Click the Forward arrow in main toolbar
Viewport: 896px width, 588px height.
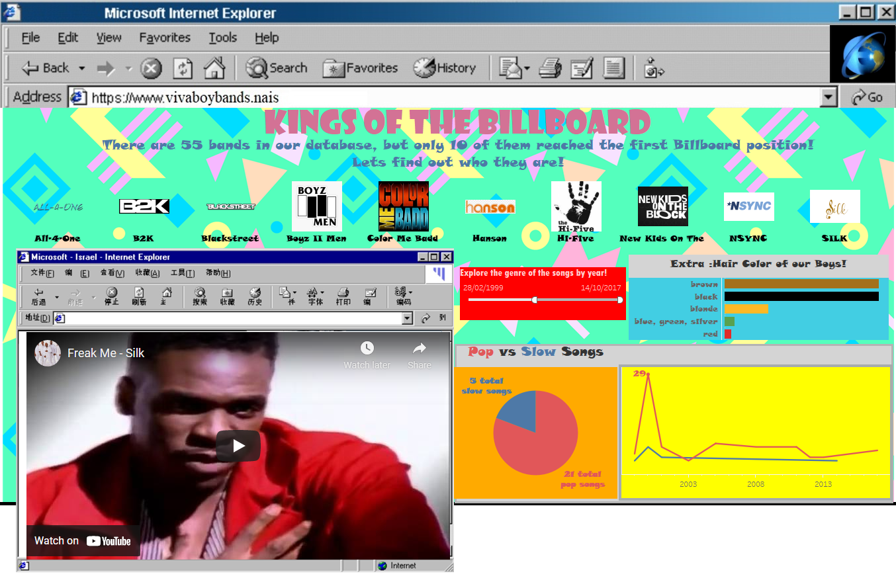click(106, 68)
